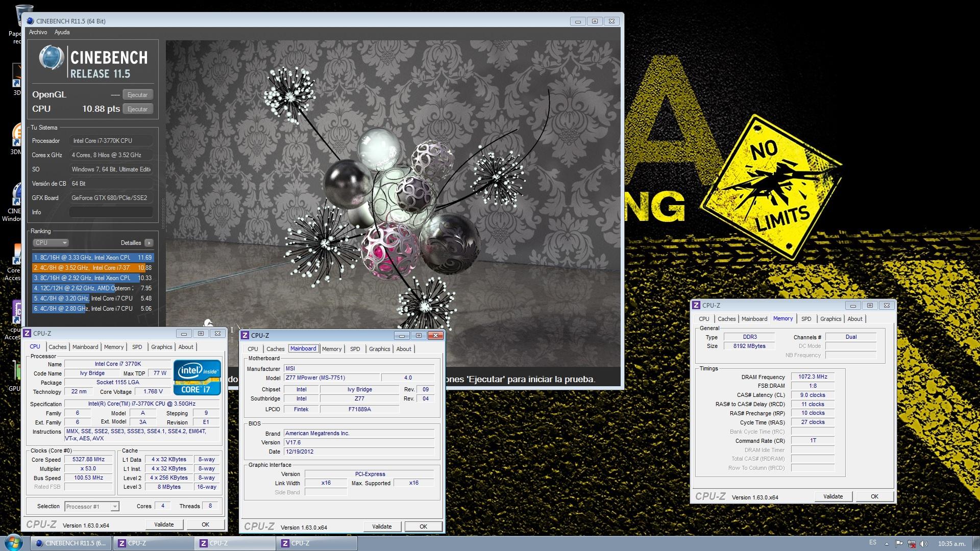Run OpenGL test with Ejecutar button
The width and height of the screenshot is (980, 551).
pyautogui.click(x=137, y=95)
